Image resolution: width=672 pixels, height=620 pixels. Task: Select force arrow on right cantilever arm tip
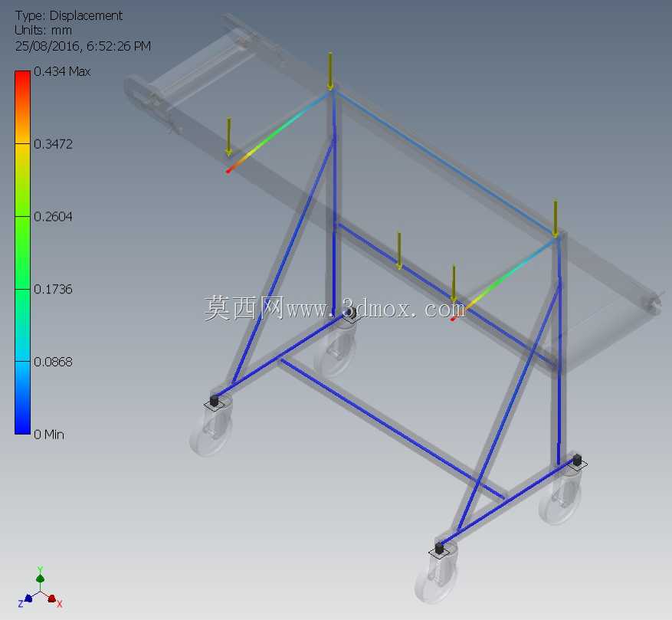pyautogui.click(x=454, y=284)
